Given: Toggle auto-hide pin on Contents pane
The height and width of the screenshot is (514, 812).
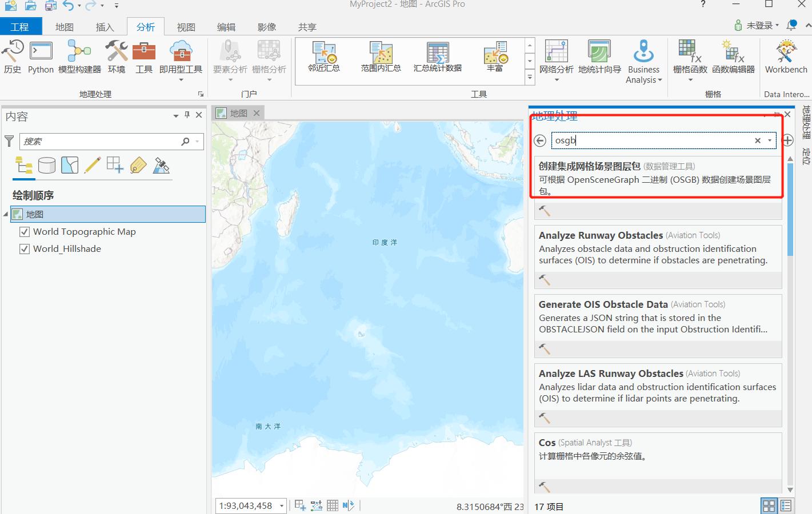Looking at the screenshot, I should [x=187, y=115].
